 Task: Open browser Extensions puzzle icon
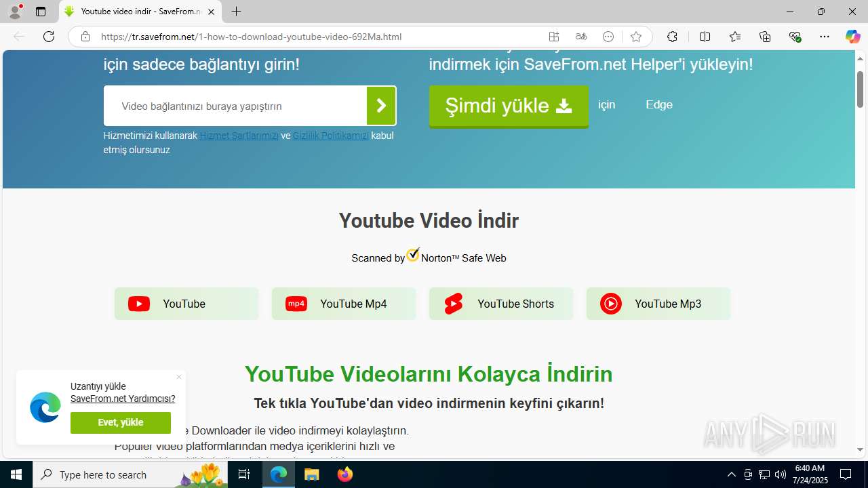(672, 37)
